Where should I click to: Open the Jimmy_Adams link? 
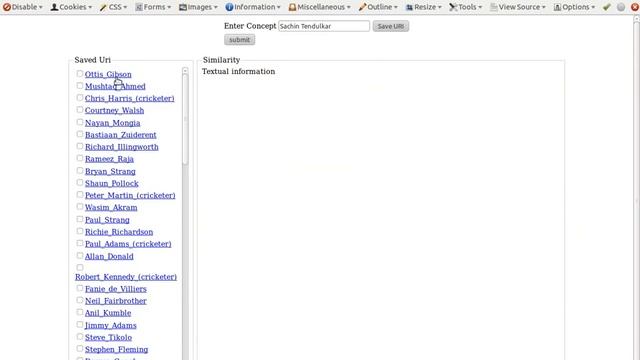111,325
